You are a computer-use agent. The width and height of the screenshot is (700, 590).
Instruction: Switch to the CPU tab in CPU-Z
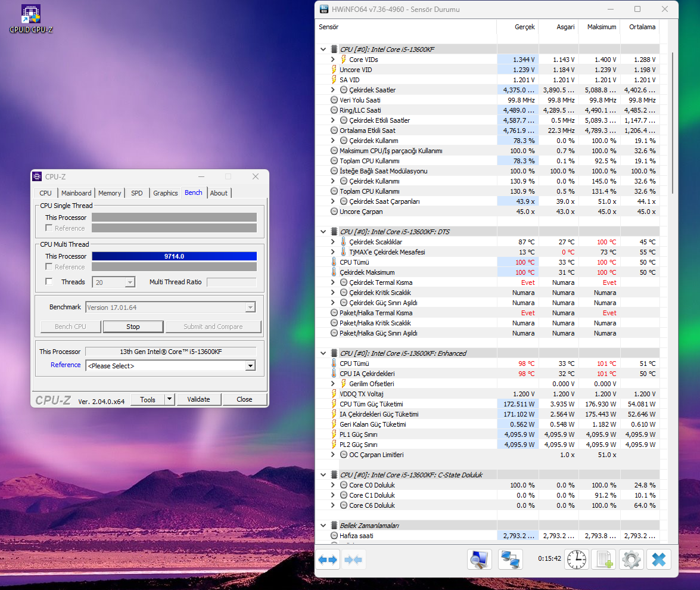pos(45,193)
